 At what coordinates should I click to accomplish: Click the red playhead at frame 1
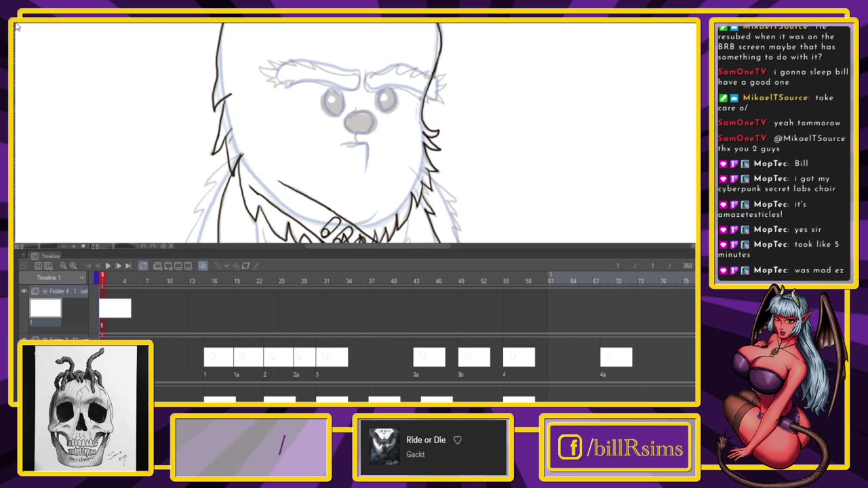click(x=102, y=278)
